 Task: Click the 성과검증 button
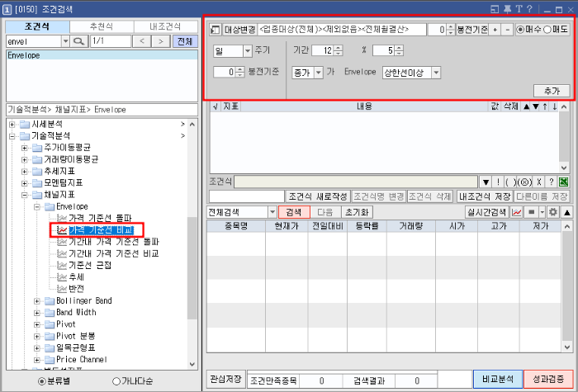tap(548, 379)
